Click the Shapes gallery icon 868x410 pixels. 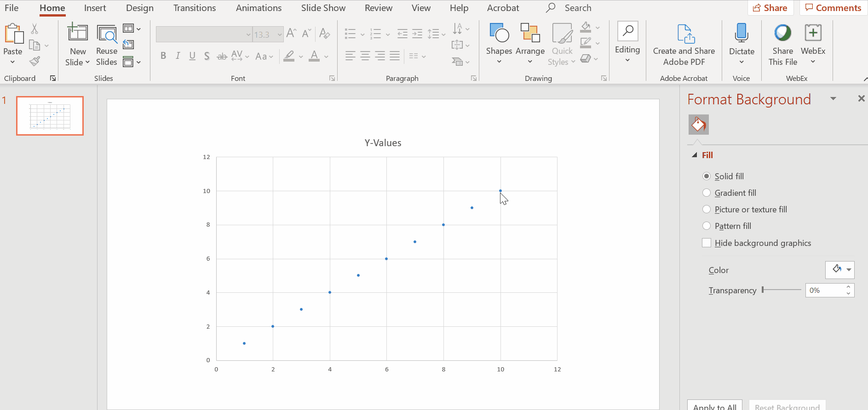point(499,33)
